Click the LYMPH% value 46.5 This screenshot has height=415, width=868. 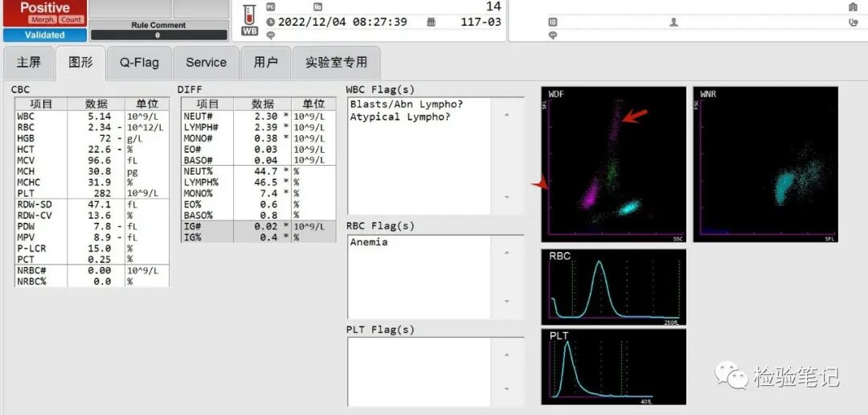point(266,183)
